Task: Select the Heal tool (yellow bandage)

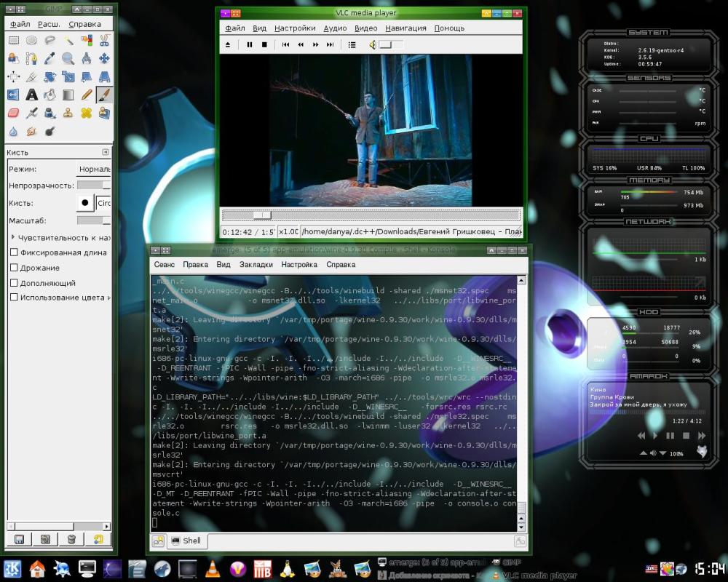Action: click(x=87, y=113)
